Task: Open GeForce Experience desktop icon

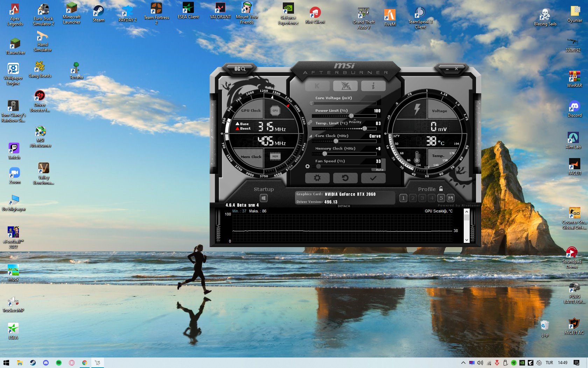Action: pos(288,14)
